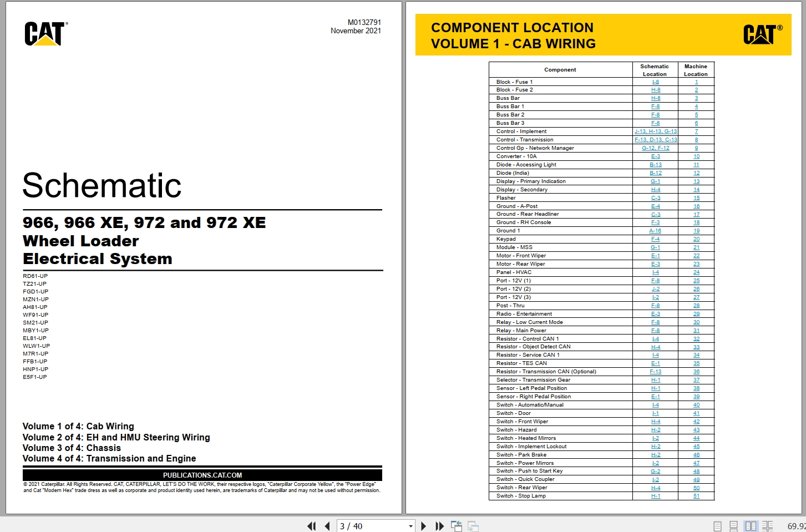Screen dimensions: 806x532
Task: Jump to the last page
Action: tap(439, 526)
